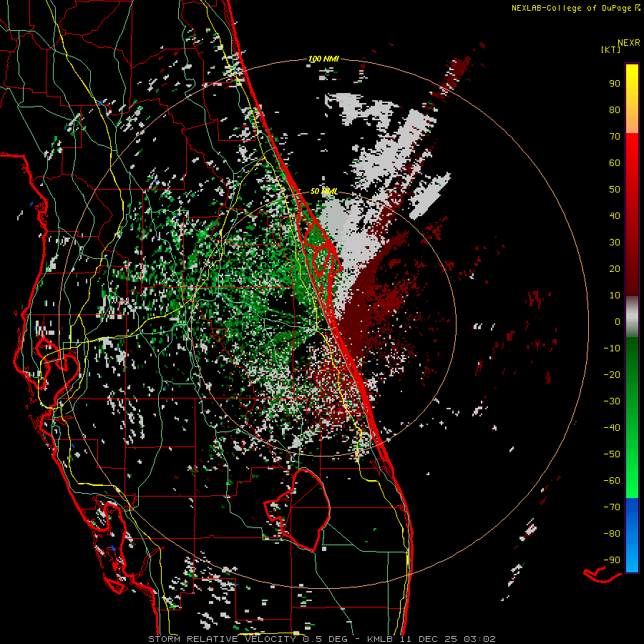This screenshot has width=644, height=644.
Task: Click STORM RELATIVE VELOCITY product title
Action: tap(222, 639)
